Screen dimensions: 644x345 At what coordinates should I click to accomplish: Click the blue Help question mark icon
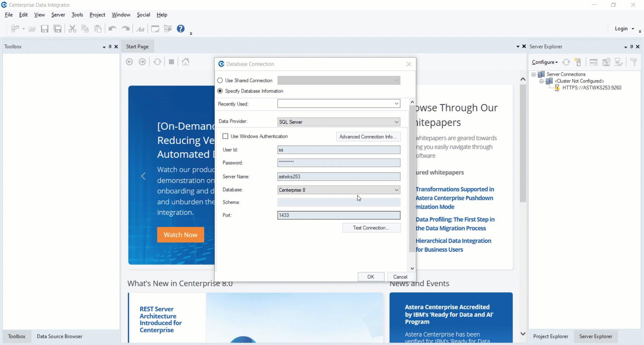coord(181,29)
